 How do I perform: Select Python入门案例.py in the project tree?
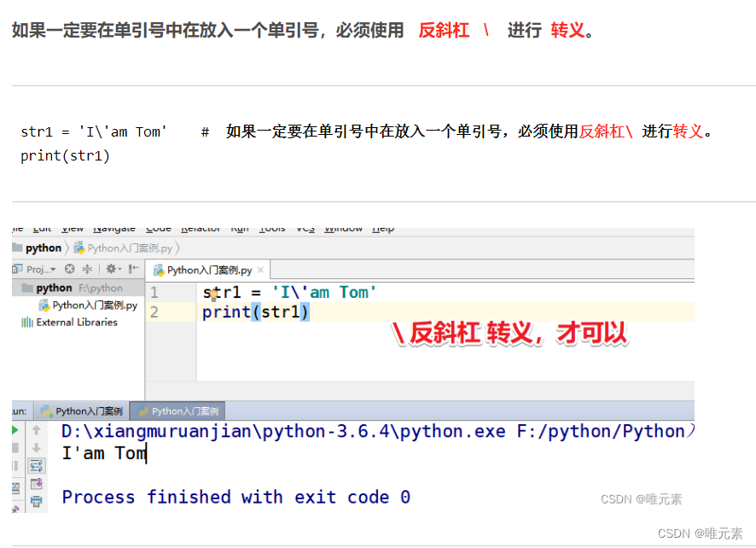click(x=90, y=306)
